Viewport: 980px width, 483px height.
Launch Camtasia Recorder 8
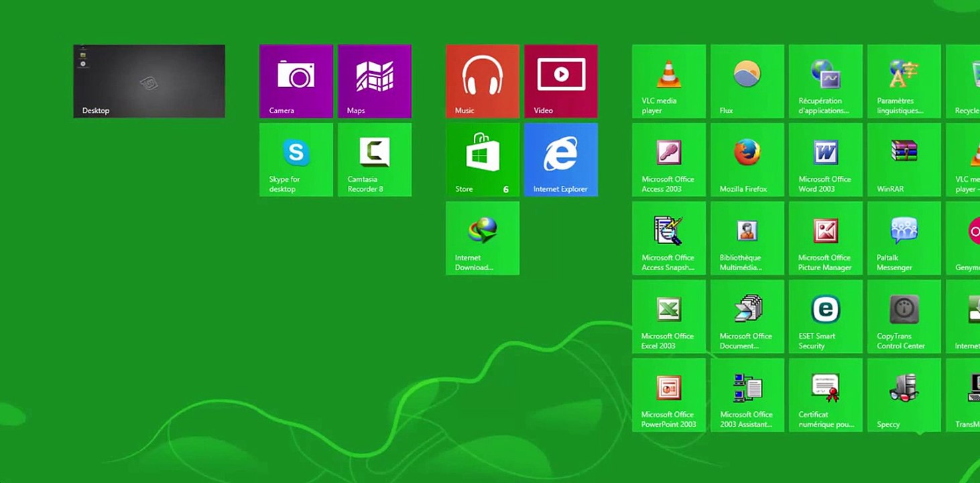pyautogui.click(x=375, y=160)
